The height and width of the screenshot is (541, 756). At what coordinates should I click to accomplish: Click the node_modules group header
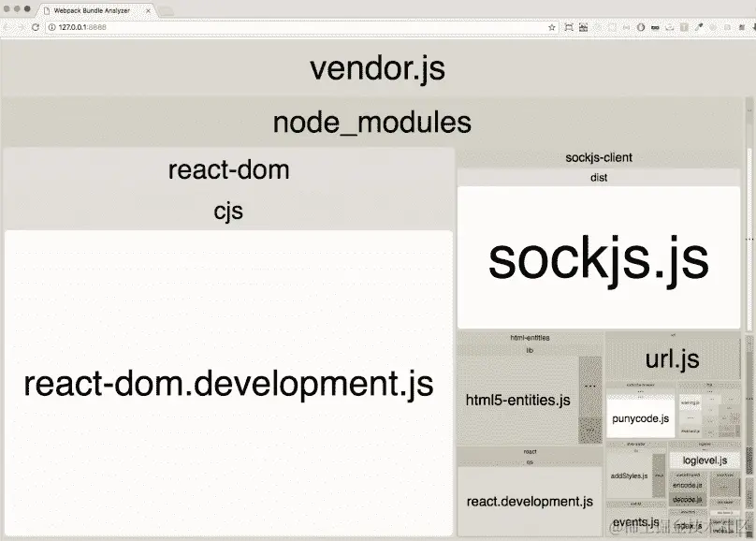[371, 122]
